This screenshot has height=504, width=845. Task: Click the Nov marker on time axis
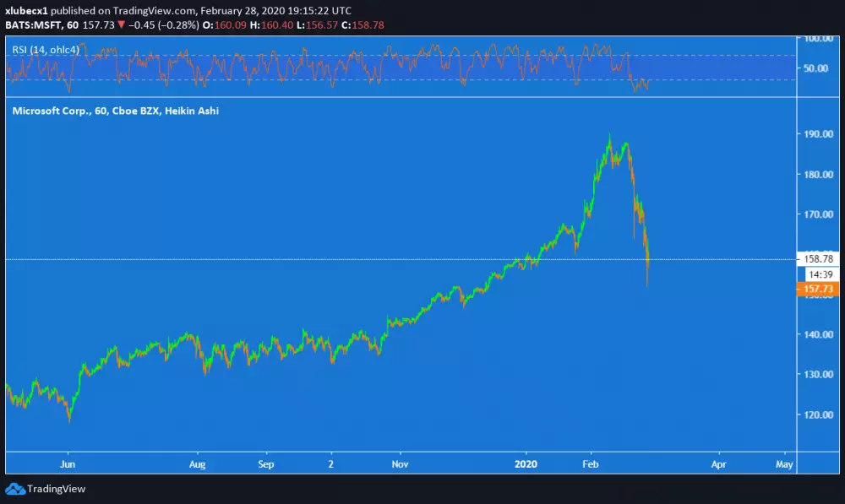point(401,463)
